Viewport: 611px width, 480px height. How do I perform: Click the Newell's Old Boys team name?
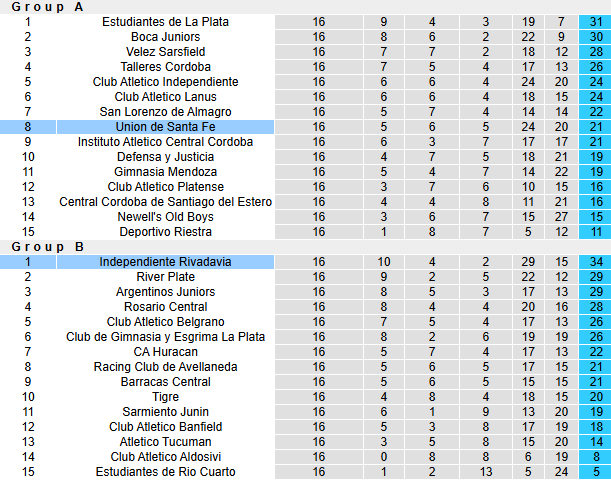click(165, 217)
